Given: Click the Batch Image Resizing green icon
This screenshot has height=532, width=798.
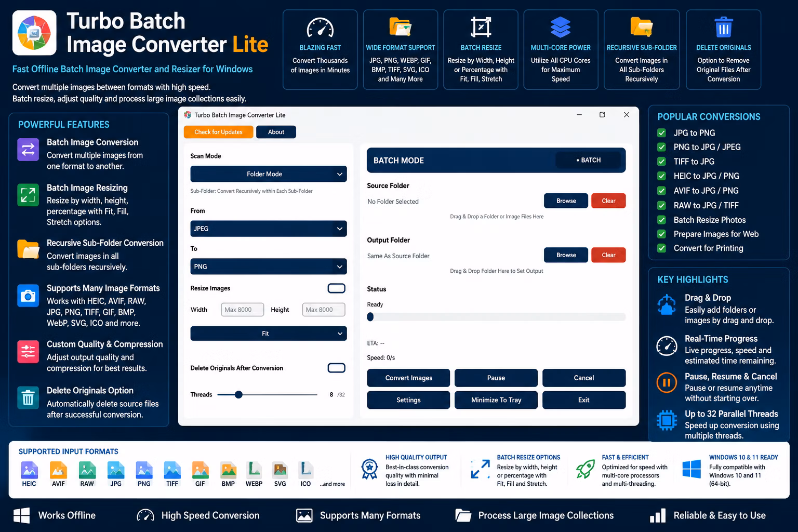Looking at the screenshot, I should pyautogui.click(x=28, y=195).
